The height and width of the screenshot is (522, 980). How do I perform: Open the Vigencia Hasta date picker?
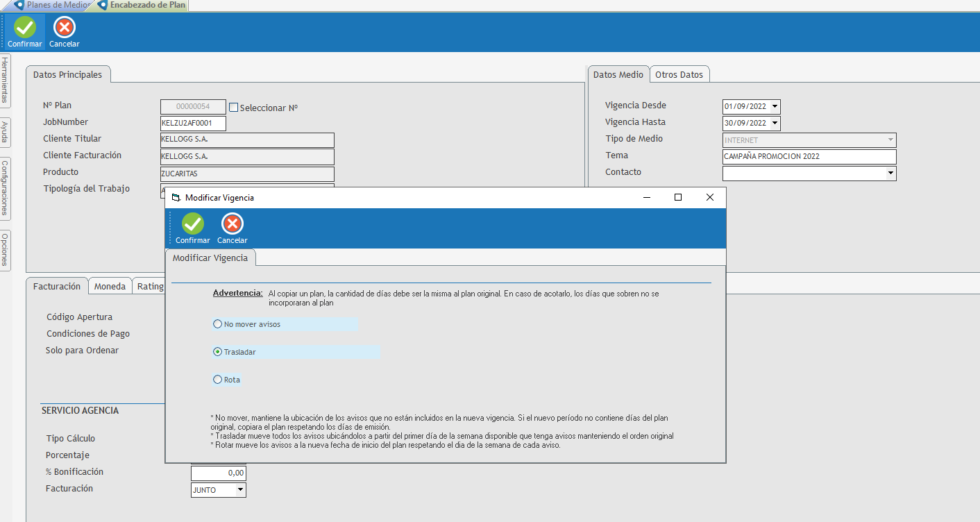(x=775, y=124)
